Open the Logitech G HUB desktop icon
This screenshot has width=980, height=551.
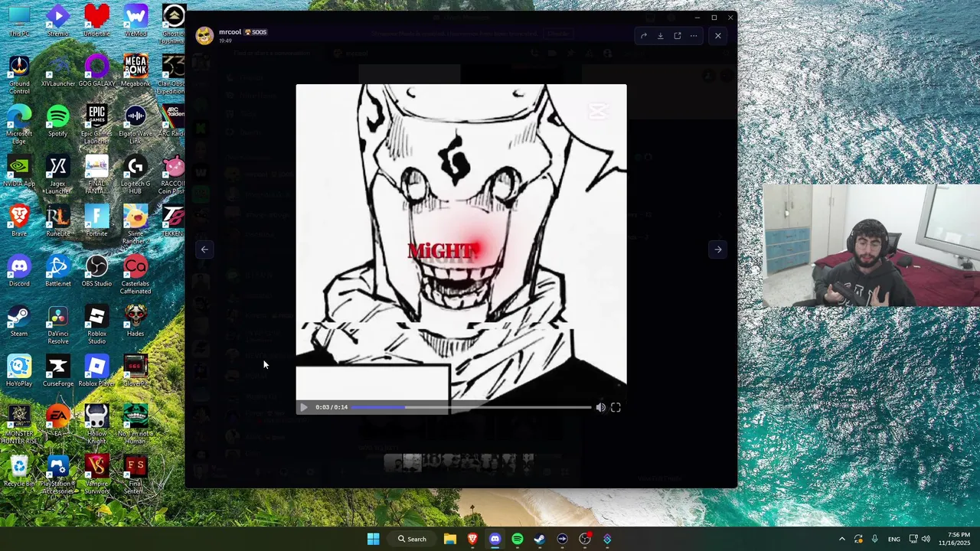[136, 174]
